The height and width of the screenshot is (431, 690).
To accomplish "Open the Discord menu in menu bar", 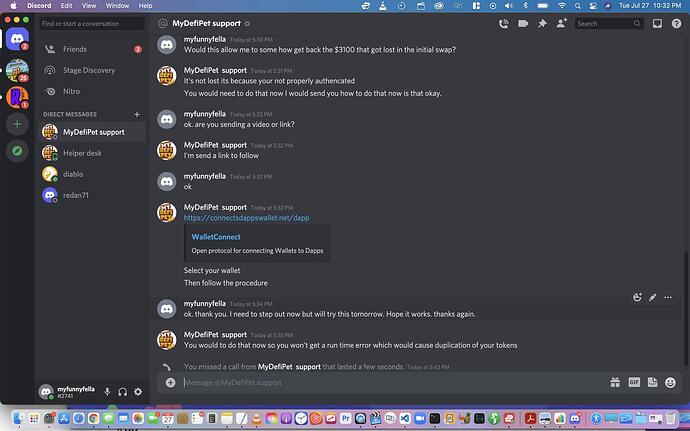I will click(x=39, y=6).
